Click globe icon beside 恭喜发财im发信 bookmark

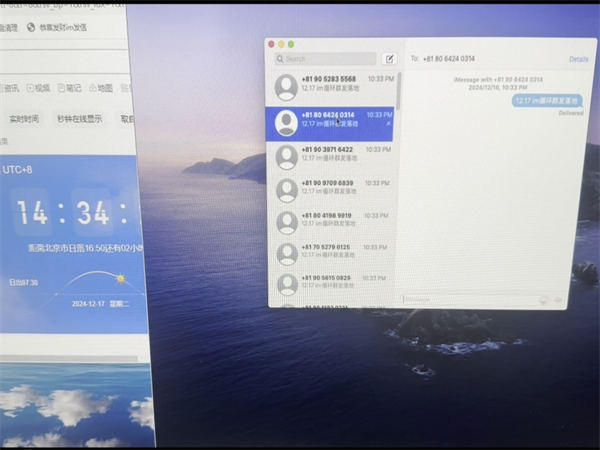31,28
